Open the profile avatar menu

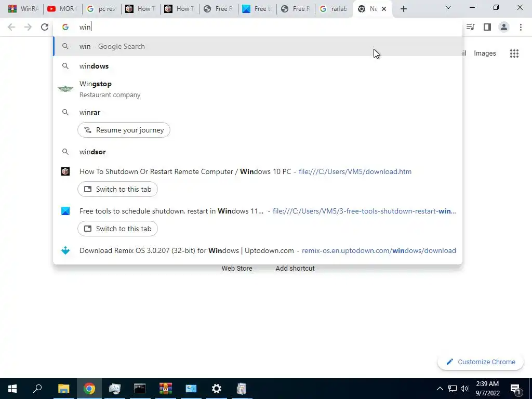pyautogui.click(x=504, y=27)
